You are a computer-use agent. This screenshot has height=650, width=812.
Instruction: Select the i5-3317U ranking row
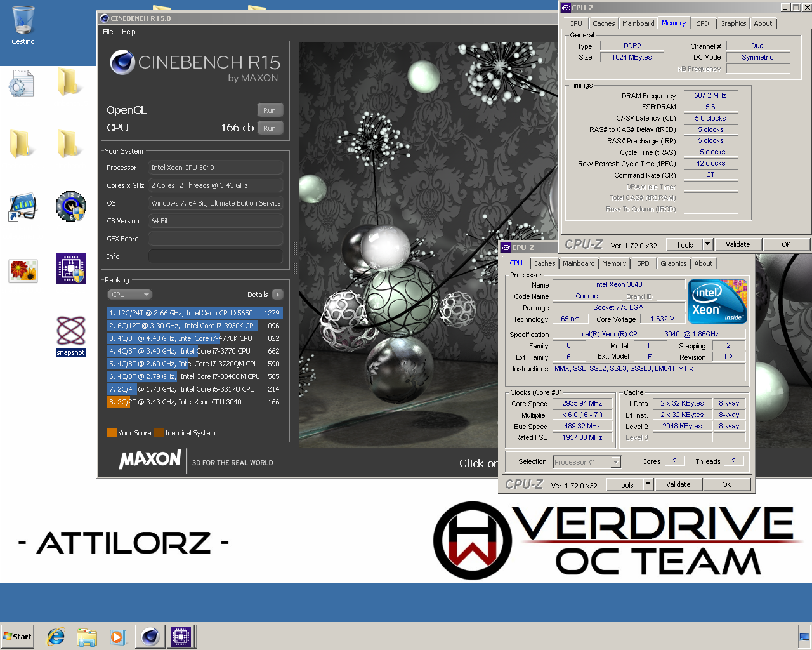[x=195, y=389]
